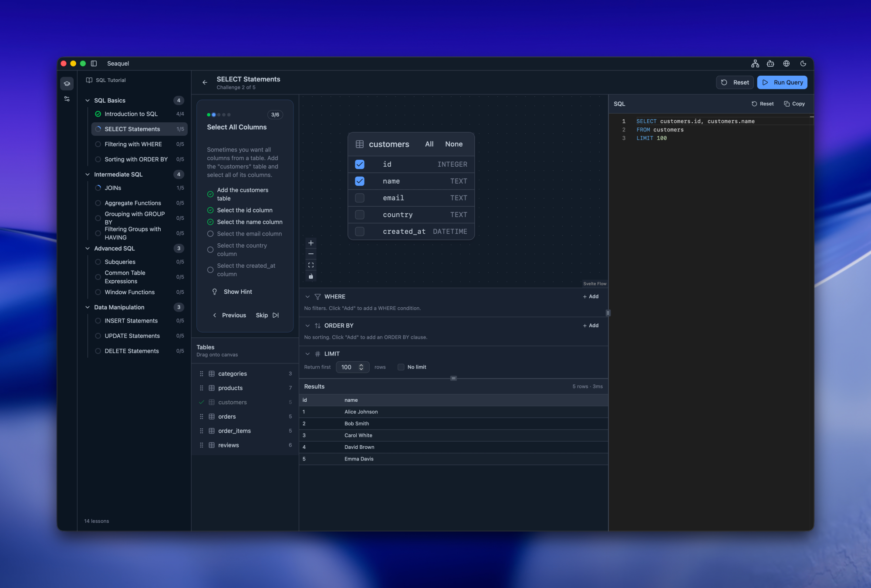Toggle dark mode with the moon icon
The image size is (871, 588).
(803, 64)
